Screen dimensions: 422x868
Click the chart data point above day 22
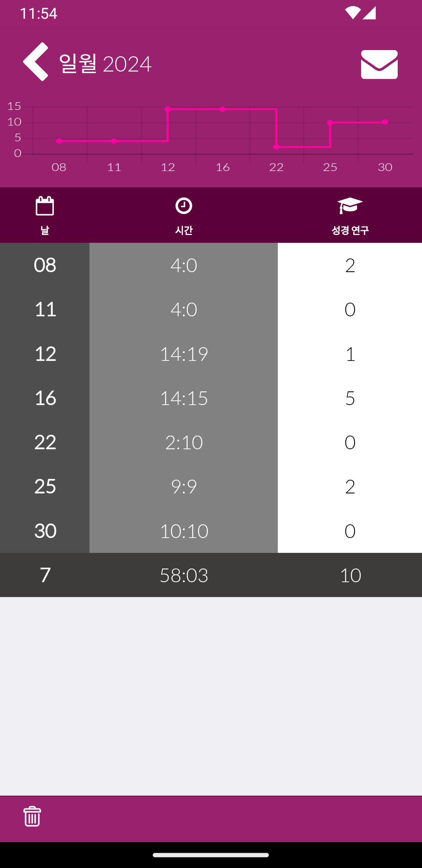point(276,147)
